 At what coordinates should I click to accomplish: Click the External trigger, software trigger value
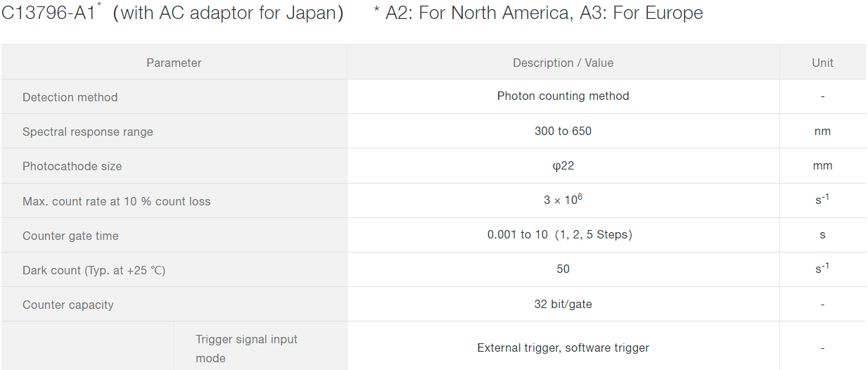click(x=563, y=347)
